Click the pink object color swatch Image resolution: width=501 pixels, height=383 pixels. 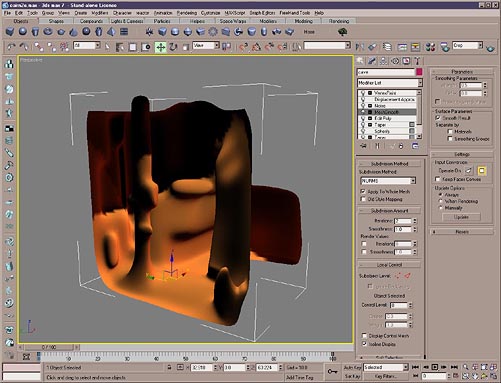coord(419,72)
